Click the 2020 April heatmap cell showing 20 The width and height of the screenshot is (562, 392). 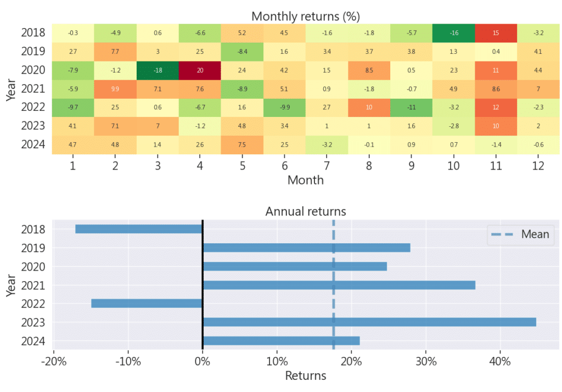click(200, 71)
